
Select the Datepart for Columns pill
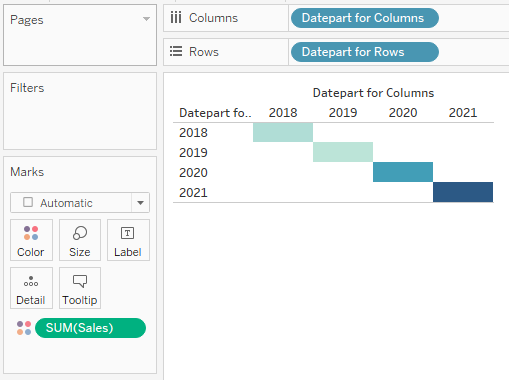click(365, 18)
